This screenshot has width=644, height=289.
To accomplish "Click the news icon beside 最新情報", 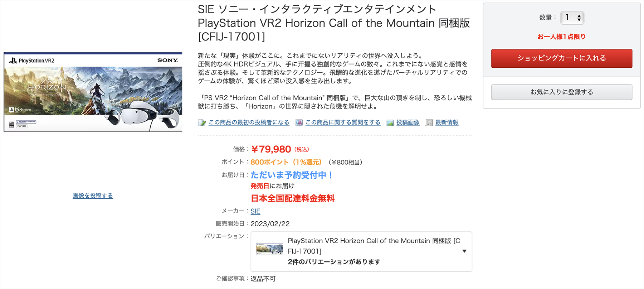I will click(x=429, y=123).
